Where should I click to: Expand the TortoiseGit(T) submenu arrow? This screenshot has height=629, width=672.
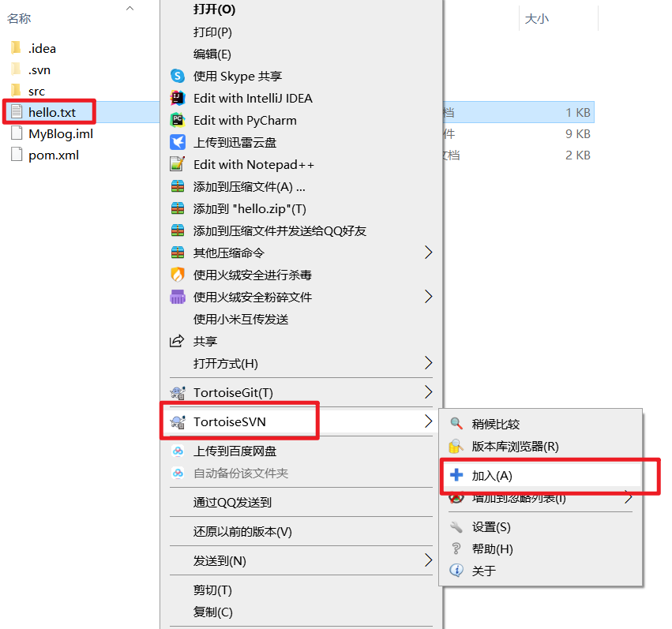tap(428, 392)
